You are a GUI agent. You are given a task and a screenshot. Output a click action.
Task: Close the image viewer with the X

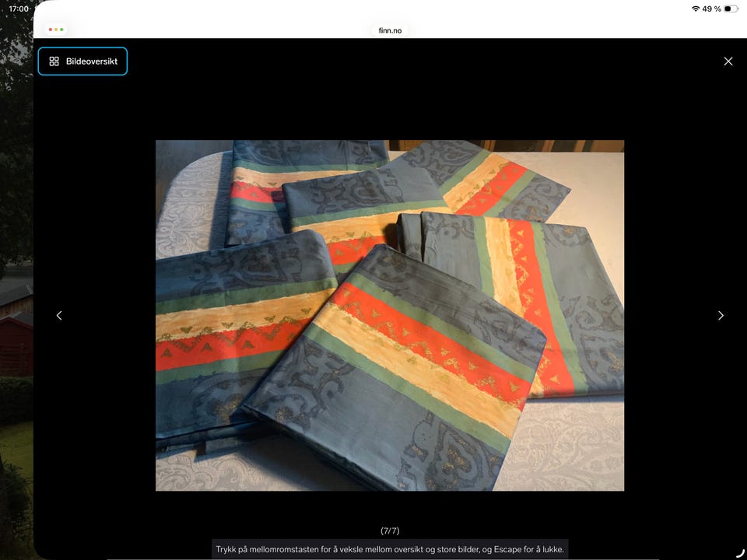[728, 61]
